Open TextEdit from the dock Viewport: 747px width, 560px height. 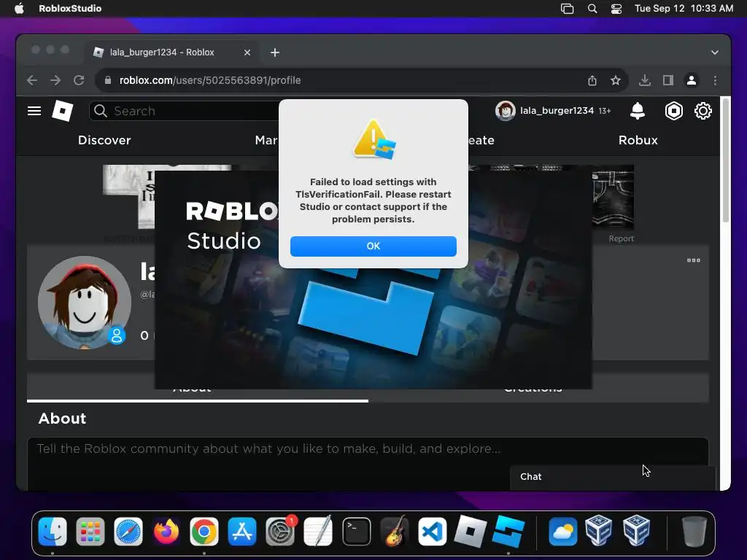pos(318,532)
